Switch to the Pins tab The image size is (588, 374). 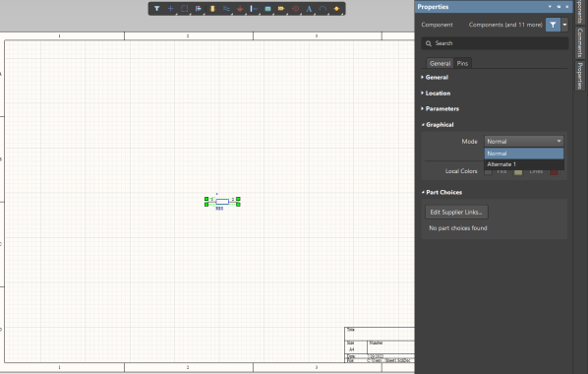pos(462,63)
